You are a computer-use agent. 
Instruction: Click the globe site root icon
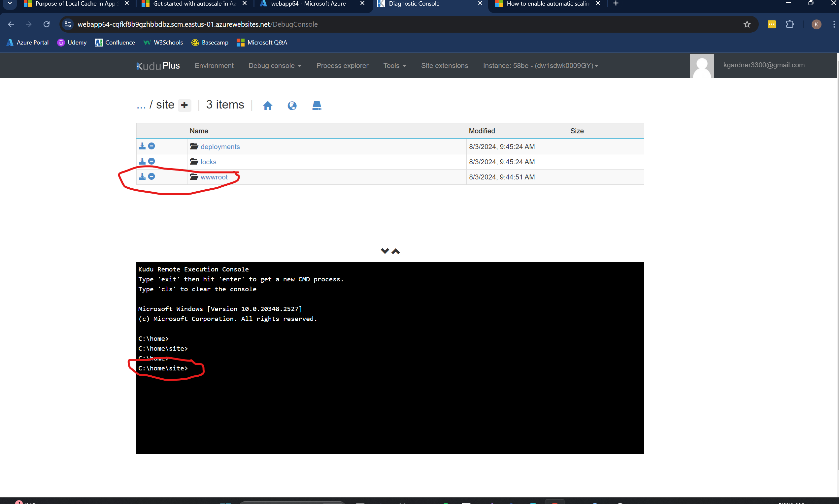292,106
